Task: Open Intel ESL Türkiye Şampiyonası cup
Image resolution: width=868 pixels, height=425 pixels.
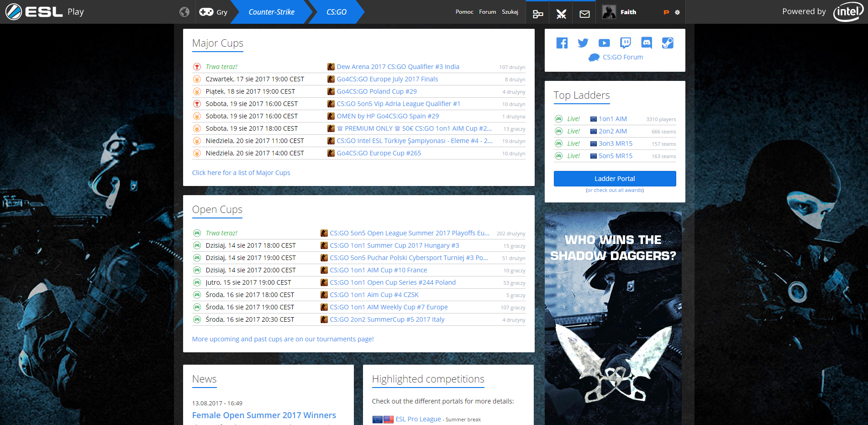Action: coord(415,141)
